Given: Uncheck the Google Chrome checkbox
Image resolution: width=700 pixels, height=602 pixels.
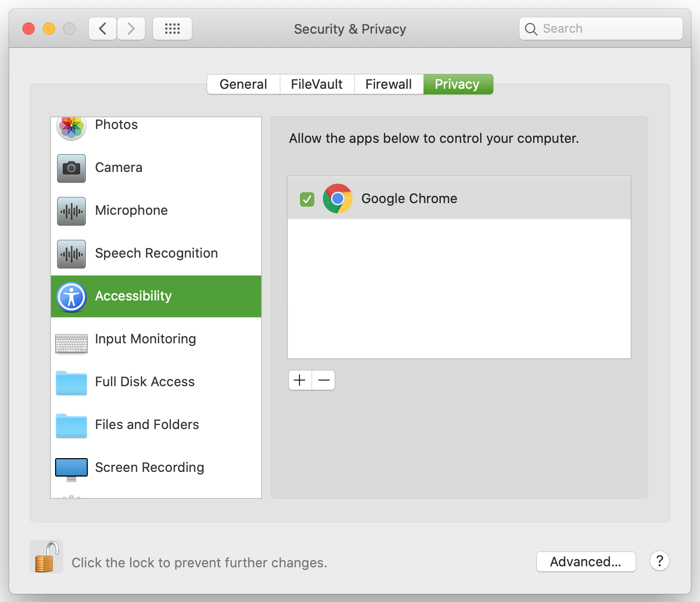Looking at the screenshot, I should [x=307, y=199].
